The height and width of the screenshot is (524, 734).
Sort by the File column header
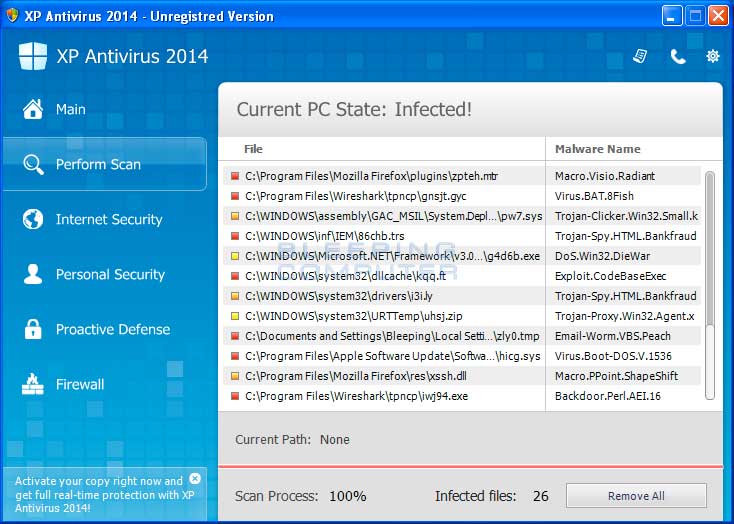[x=254, y=149]
